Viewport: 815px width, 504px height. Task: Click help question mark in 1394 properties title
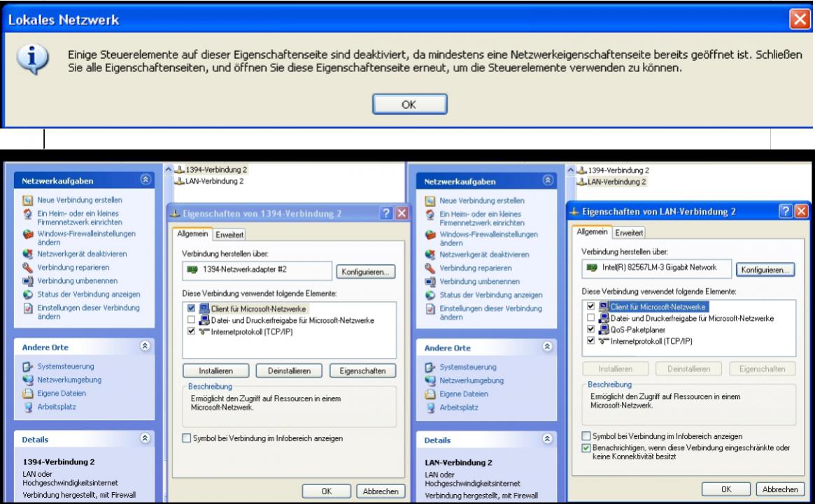[x=386, y=213]
